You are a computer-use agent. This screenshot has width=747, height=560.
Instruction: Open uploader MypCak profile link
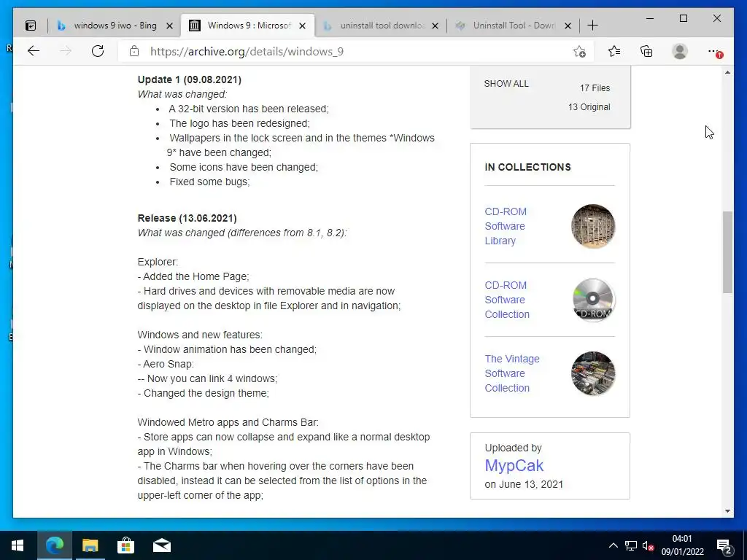pyautogui.click(x=514, y=465)
